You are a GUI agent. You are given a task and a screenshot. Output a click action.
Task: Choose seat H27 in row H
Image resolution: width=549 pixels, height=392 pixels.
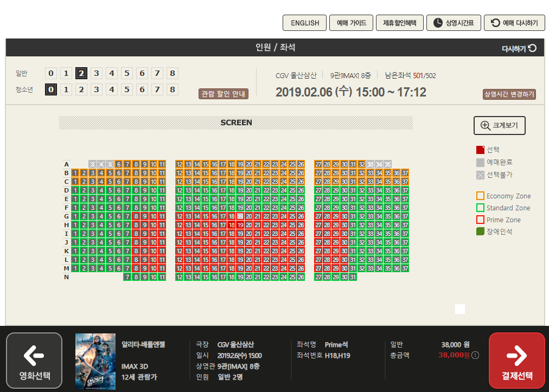coord(318,225)
